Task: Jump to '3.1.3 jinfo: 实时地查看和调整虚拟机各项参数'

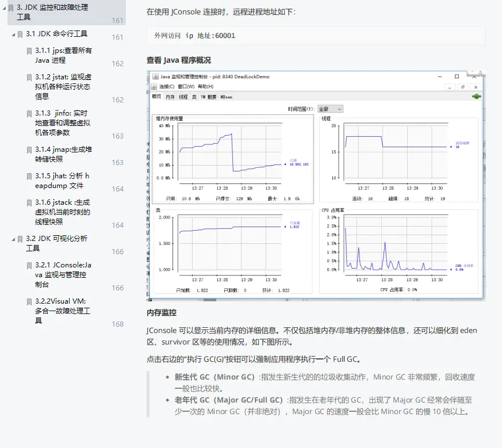Action: click(x=63, y=122)
